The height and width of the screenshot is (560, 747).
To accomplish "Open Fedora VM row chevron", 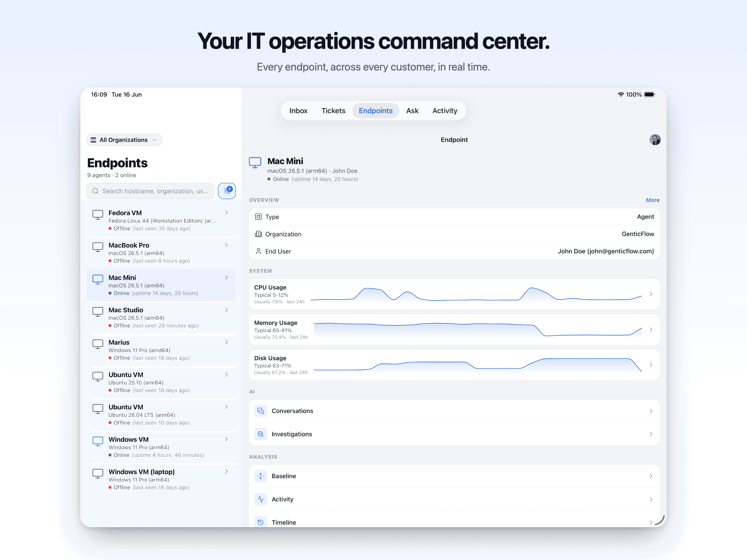I will point(226,213).
